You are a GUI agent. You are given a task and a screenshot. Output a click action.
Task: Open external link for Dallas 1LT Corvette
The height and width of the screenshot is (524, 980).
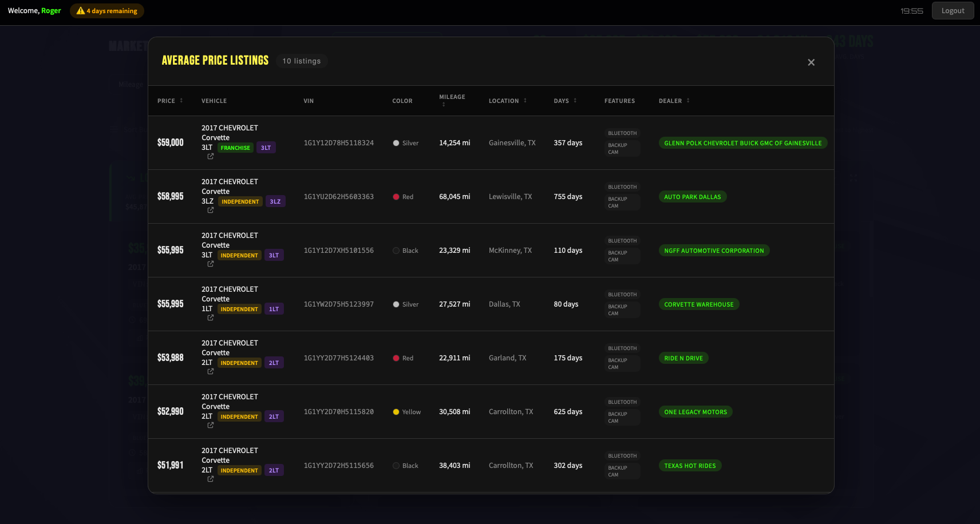coord(211,318)
